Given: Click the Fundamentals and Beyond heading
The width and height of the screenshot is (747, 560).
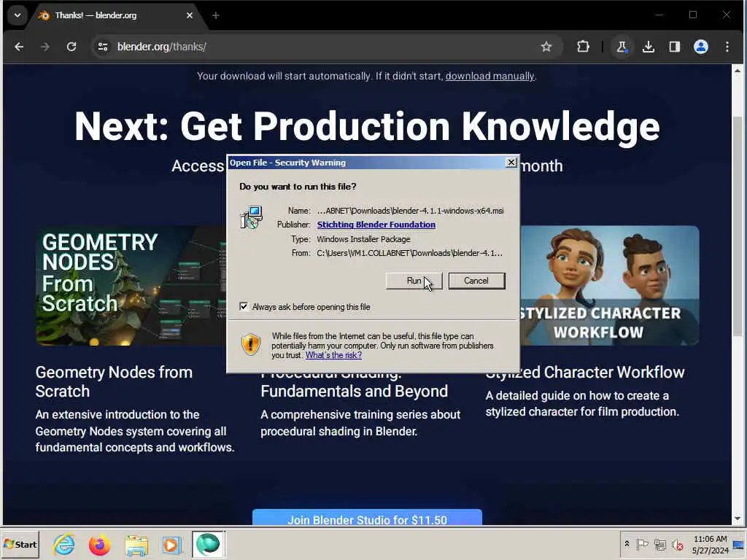Looking at the screenshot, I should point(354,391).
